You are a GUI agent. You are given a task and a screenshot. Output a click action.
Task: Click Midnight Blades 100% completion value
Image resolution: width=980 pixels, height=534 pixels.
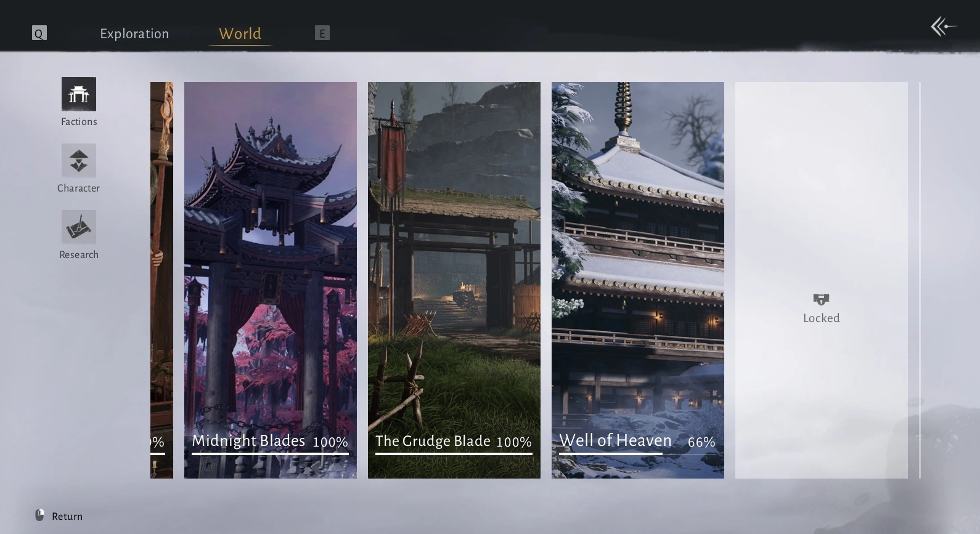[330, 442]
